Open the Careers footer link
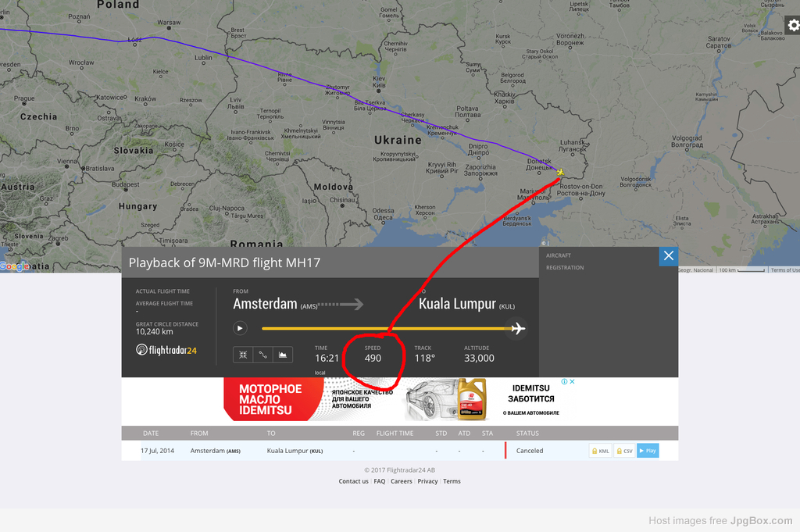Image resolution: width=800 pixels, height=532 pixels. click(x=402, y=481)
